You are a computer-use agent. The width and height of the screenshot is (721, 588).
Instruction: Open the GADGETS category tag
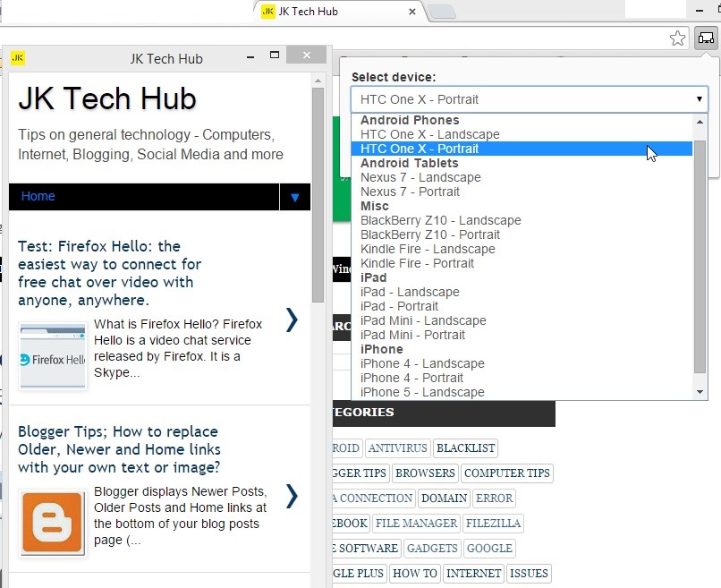(432, 549)
